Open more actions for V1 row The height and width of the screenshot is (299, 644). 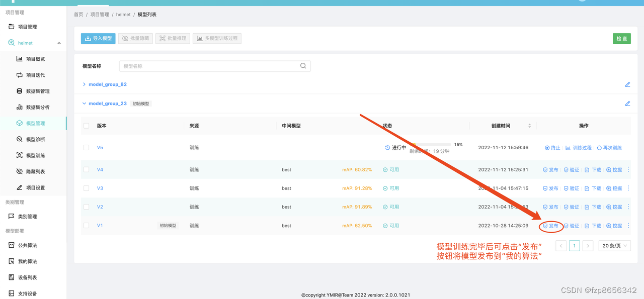tap(628, 226)
